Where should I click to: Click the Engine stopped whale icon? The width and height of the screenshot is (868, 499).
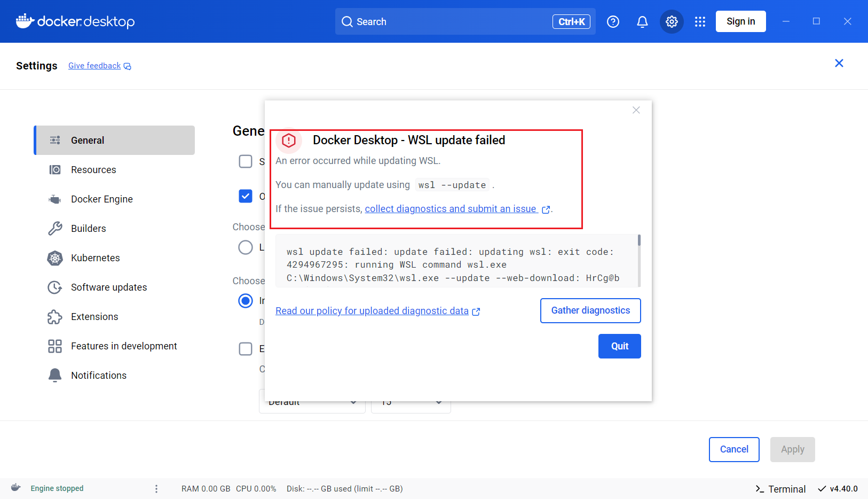[x=16, y=488]
